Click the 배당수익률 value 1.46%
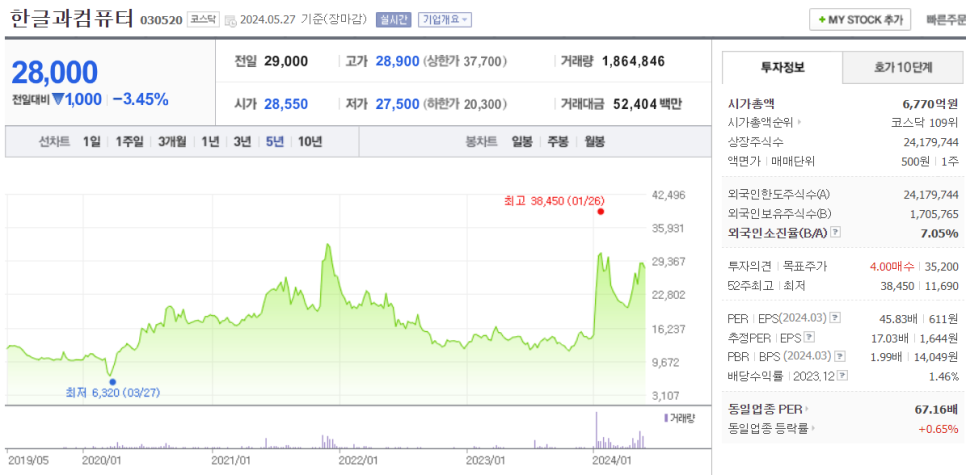 tap(944, 376)
